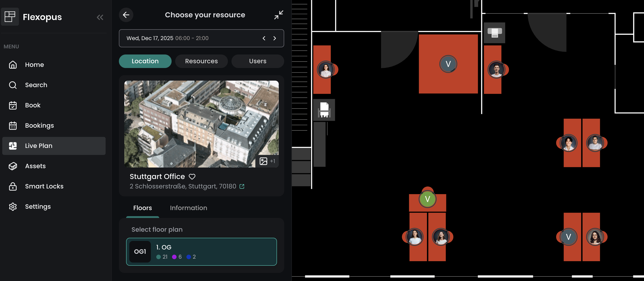This screenshot has height=281, width=644.
Task: Open the Information tab
Action: point(188,208)
